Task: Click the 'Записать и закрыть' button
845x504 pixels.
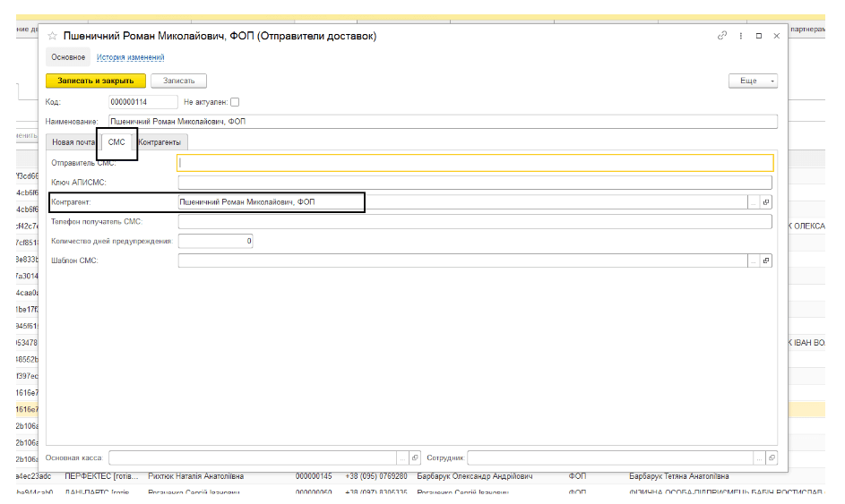Action: [95, 81]
